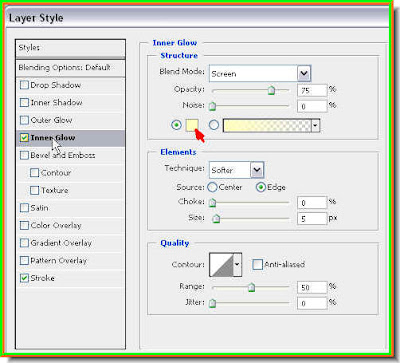Image resolution: width=400 pixels, height=363 pixels.
Task: Open the Outer Glow settings entry
Action: point(51,120)
